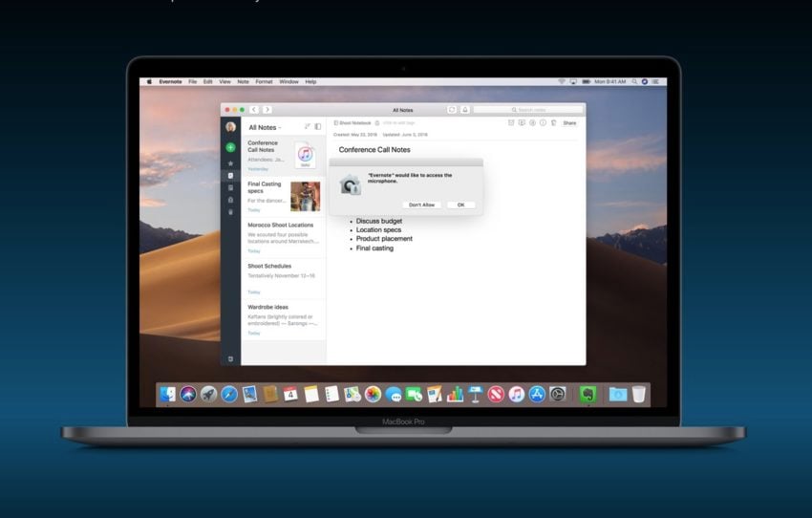Viewport: 812px width, 518px height.
Task: Open the Calendar icon in the Dock
Action: (290, 395)
